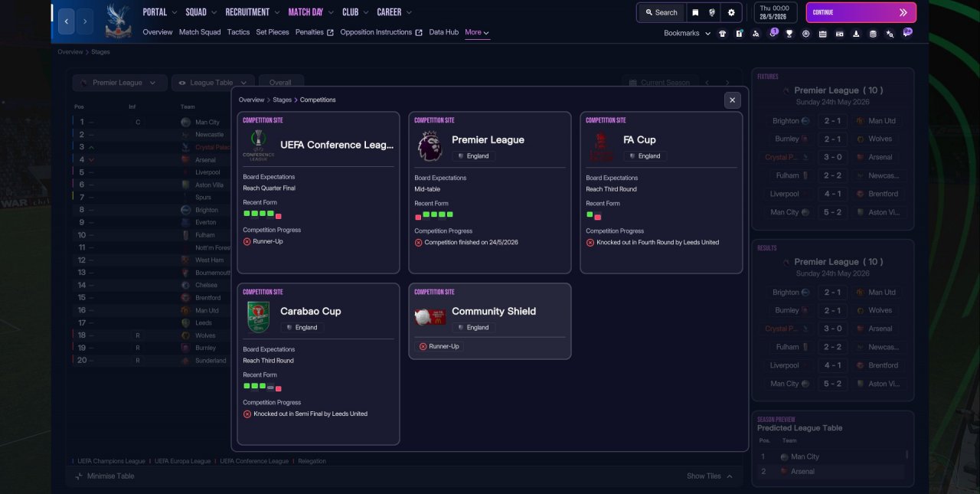
Task: Click the globe-shield icon next to settings
Action: pyautogui.click(x=713, y=12)
